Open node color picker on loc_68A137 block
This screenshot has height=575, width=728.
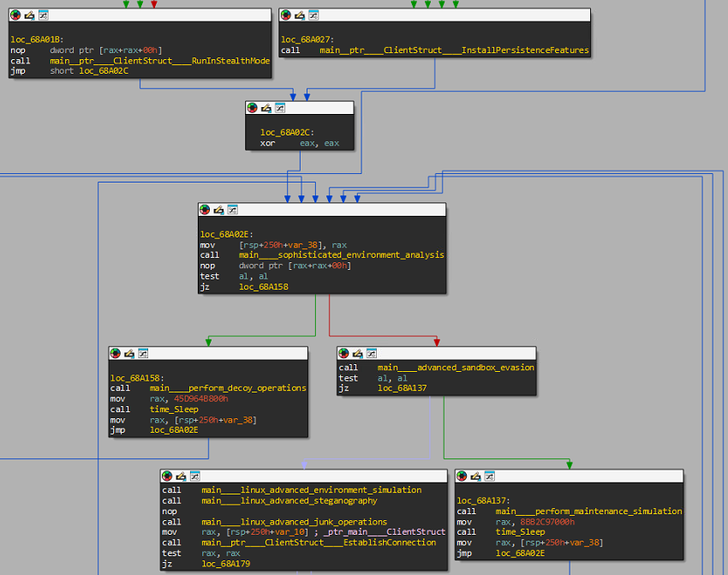[462, 476]
